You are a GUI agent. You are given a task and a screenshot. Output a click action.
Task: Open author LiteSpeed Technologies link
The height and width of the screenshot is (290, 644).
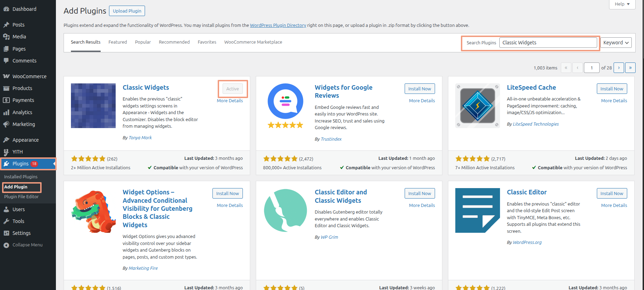pyautogui.click(x=536, y=124)
